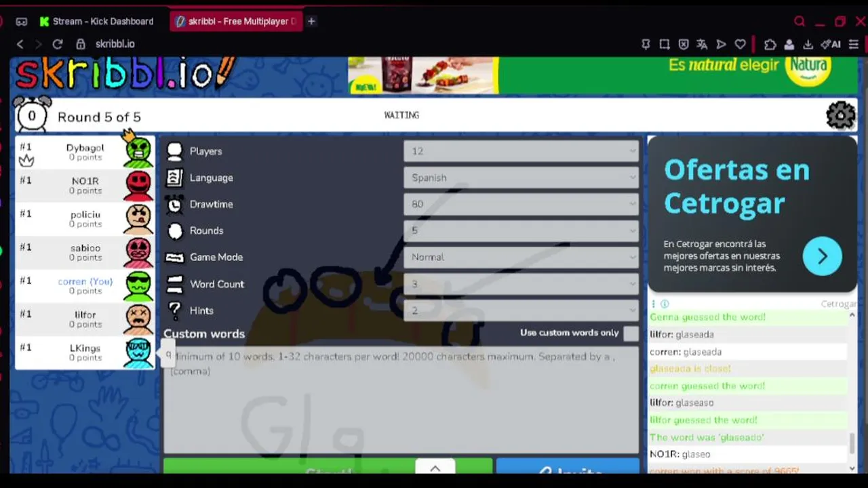Open the Natura banner ad
The image size is (868, 488).
(x=604, y=75)
